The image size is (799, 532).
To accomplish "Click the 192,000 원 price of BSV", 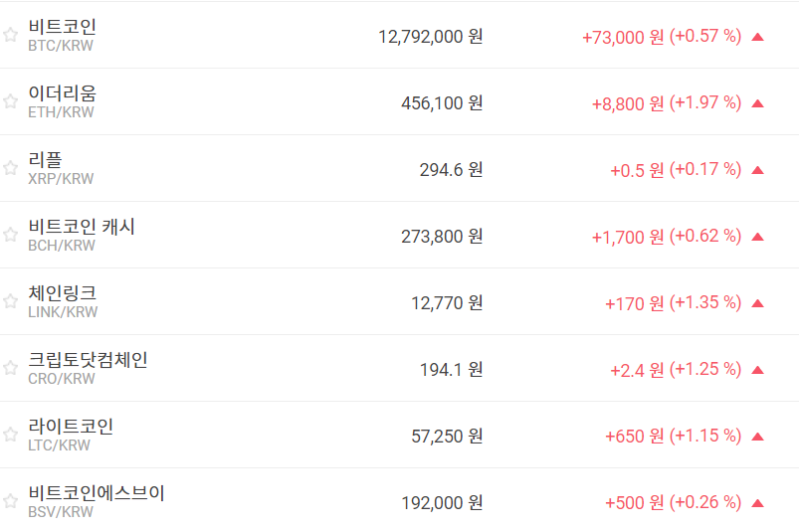I will (x=442, y=503).
